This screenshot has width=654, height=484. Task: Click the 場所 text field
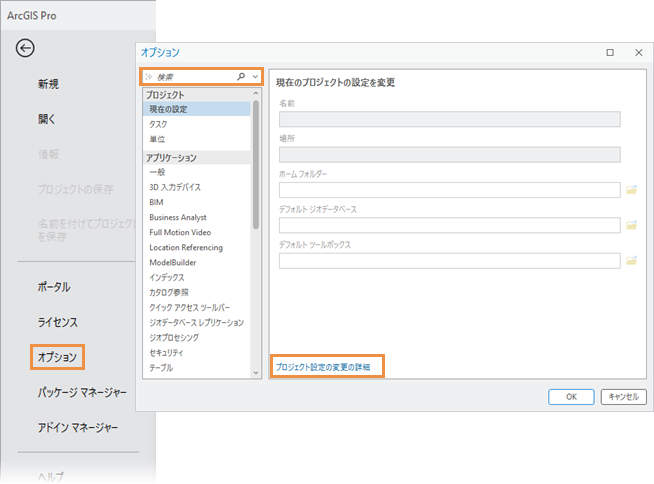450,154
